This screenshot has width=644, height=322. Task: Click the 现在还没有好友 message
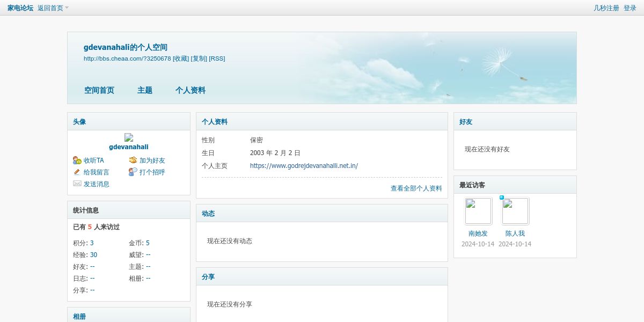[x=487, y=149]
